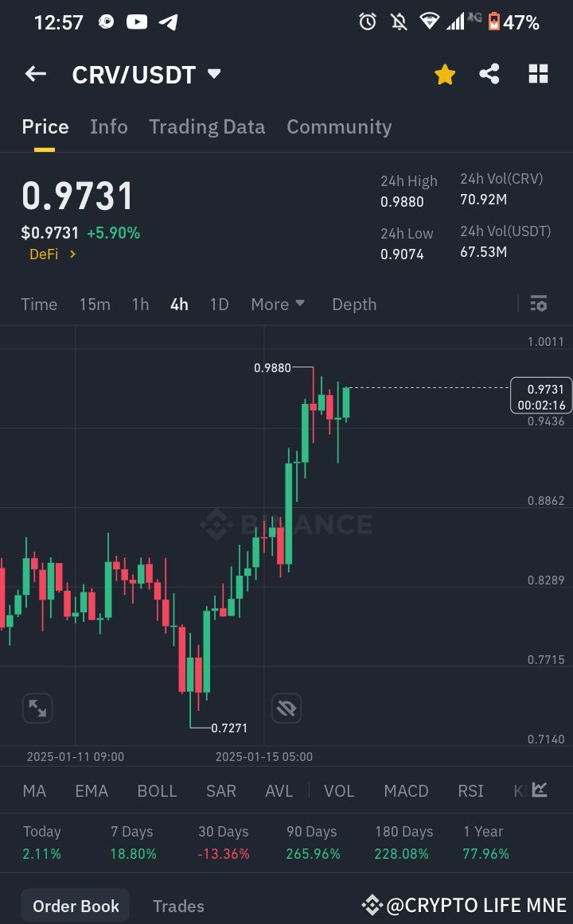The height and width of the screenshot is (924, 573).
Task: Open the trading layout grid icon
Action: pos(539,74)
